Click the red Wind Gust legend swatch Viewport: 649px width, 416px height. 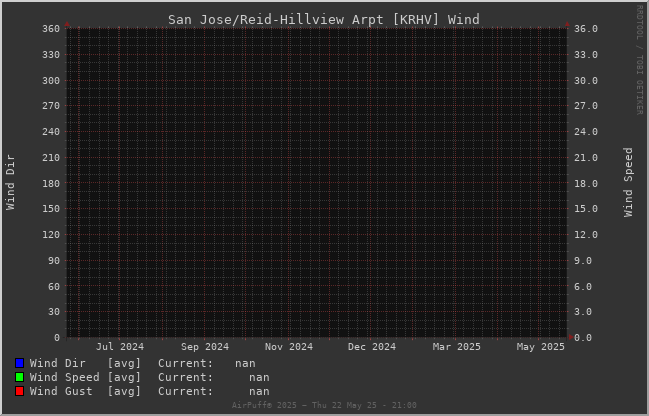tap(19, 391)
